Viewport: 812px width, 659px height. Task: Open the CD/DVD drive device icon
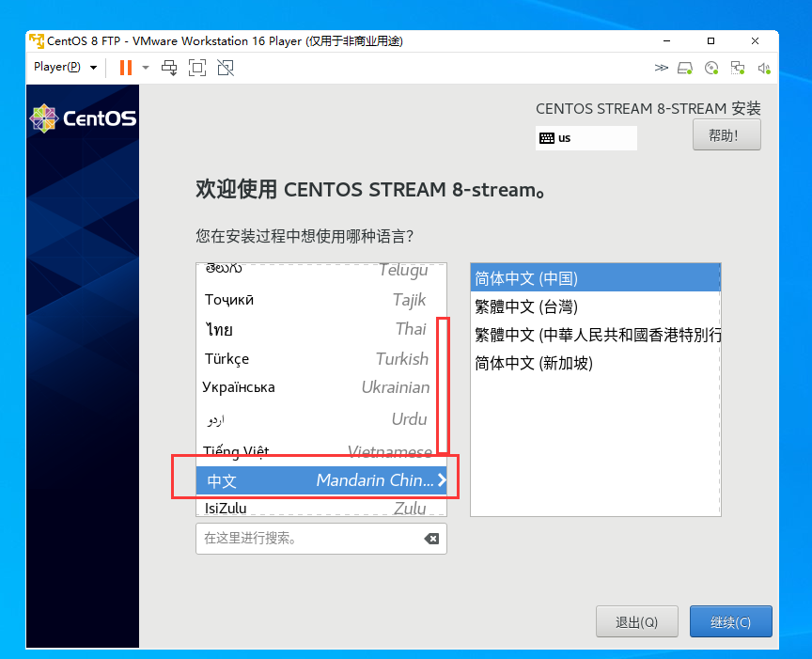(x=711, y=68)
